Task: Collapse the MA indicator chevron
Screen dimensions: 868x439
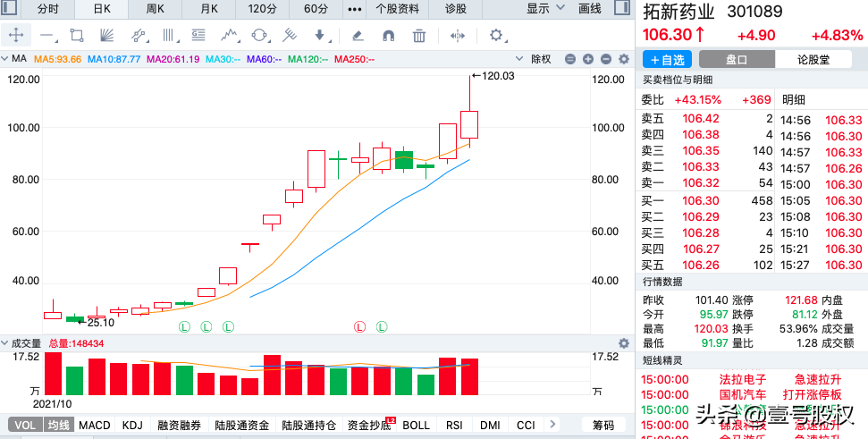Action: 5,59
